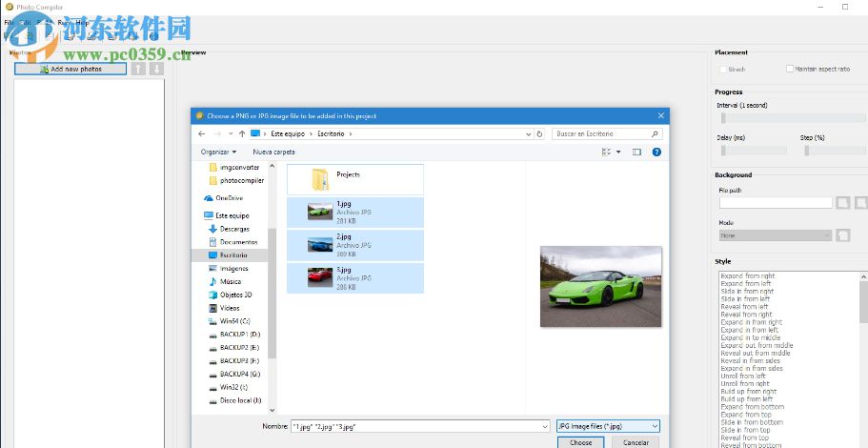
Task: Close the Choose a PNG or JPG dialog
Action: click(661, 115)
